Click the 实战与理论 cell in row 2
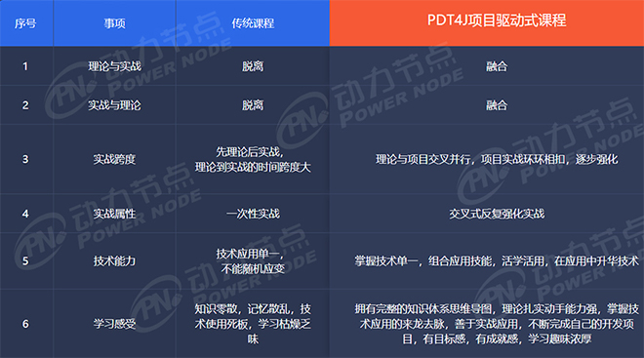644x358 pixels. (x=114, y=105)
